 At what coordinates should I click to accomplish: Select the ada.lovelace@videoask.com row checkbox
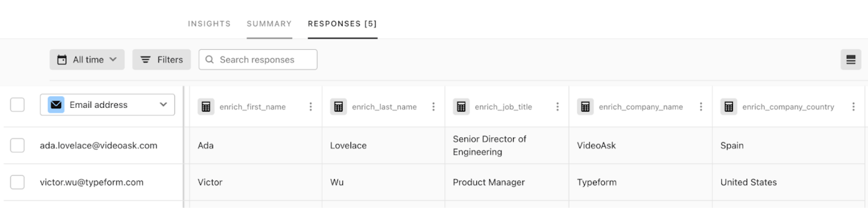point(17,145)
